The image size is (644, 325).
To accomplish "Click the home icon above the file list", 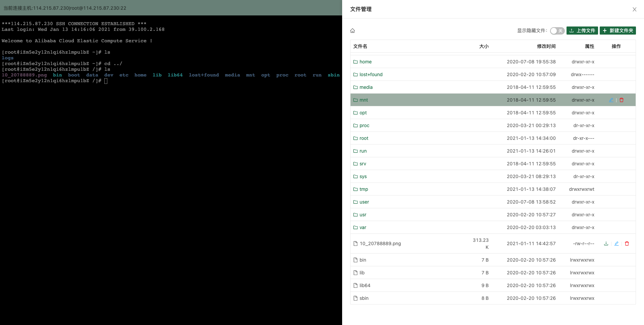I will (353, 31).
